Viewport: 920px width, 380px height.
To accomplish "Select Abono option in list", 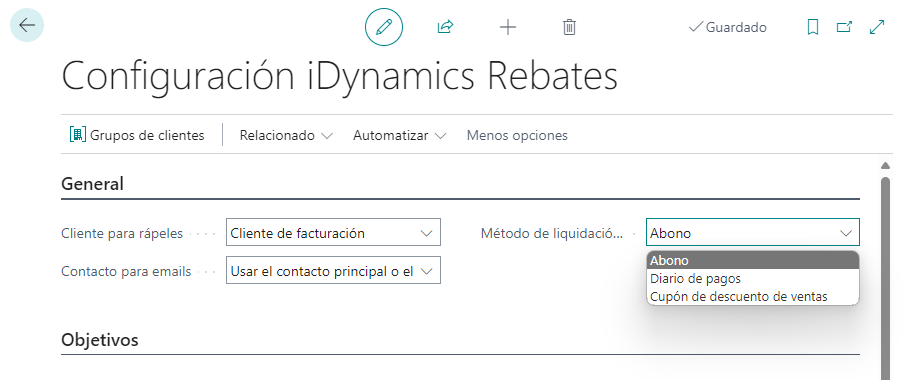I will pos(753,260).
